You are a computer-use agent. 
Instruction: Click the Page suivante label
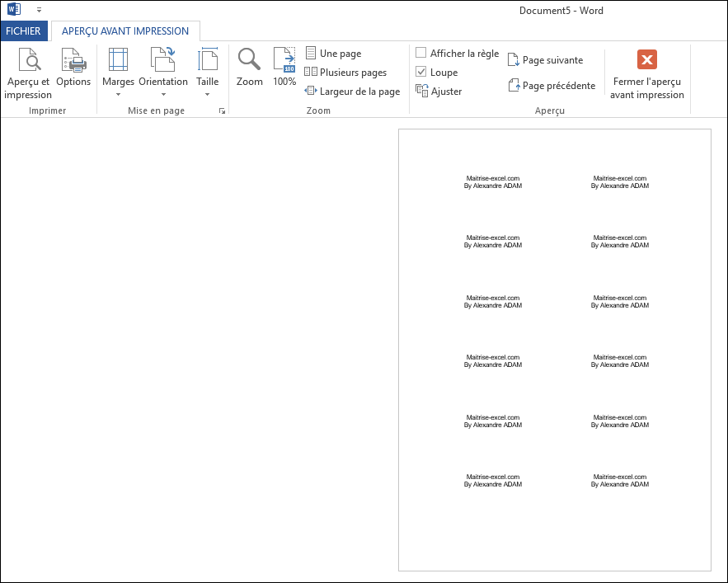[x=552, y=60]
